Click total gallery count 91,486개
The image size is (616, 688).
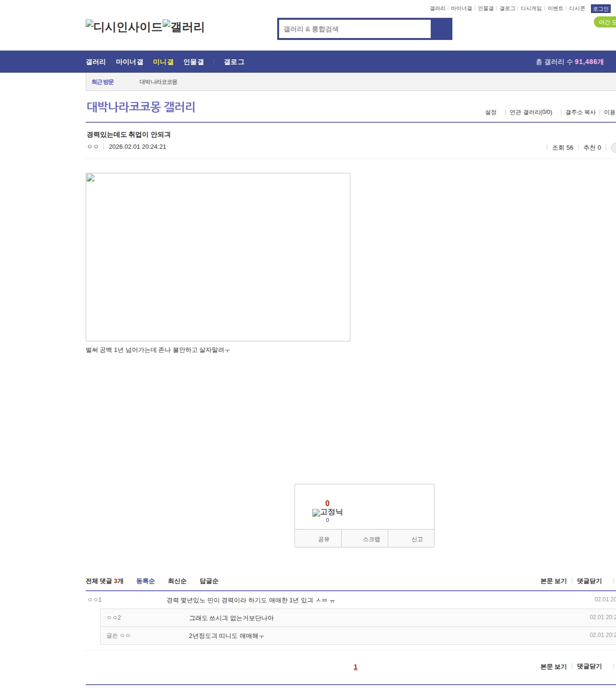pyautogui.click(x=589, y=62)
